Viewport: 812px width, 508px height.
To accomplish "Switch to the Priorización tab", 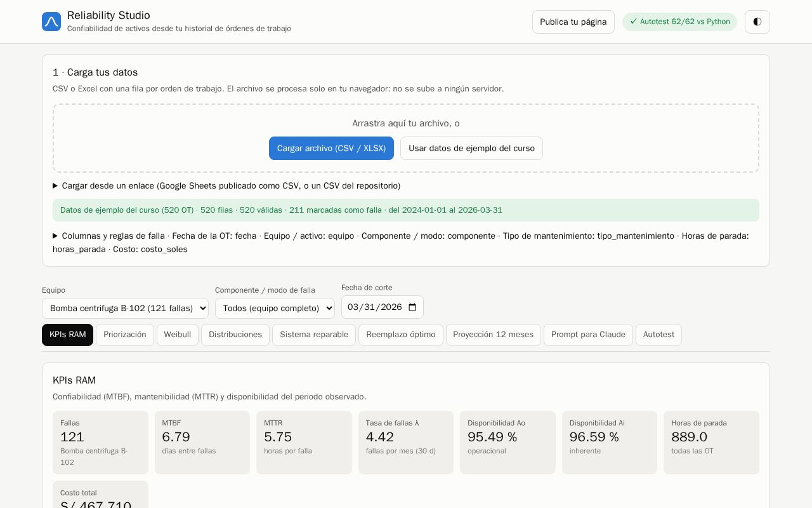I will click(x=125, y=335).
